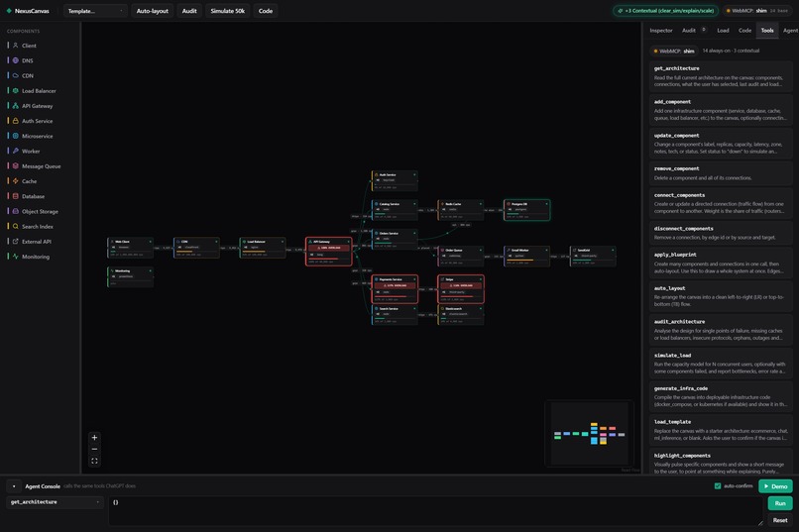Screen dimensions: 799x532
Task: Open the generate_infra_code tool card
Action: click(x=721, y=396)
